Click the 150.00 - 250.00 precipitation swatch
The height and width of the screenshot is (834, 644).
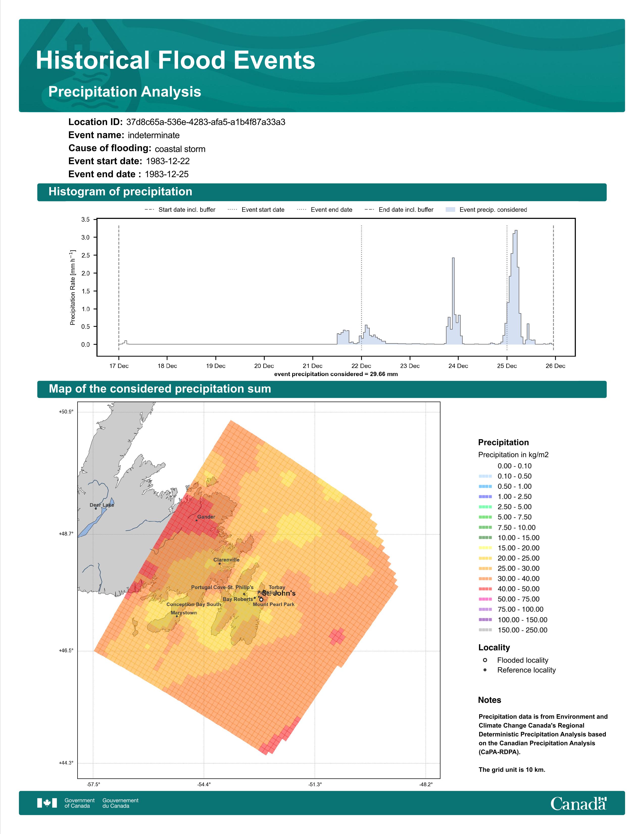click(x=485, y=630)
